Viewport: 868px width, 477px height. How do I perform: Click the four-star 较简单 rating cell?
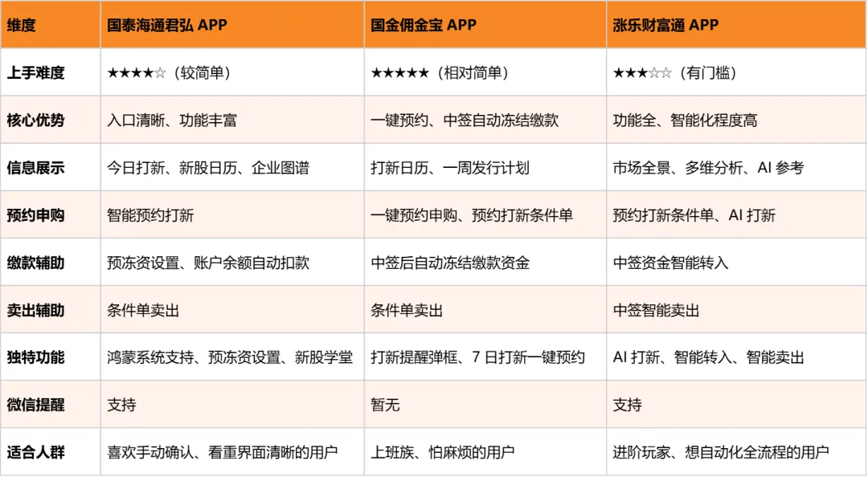[232, 72]
